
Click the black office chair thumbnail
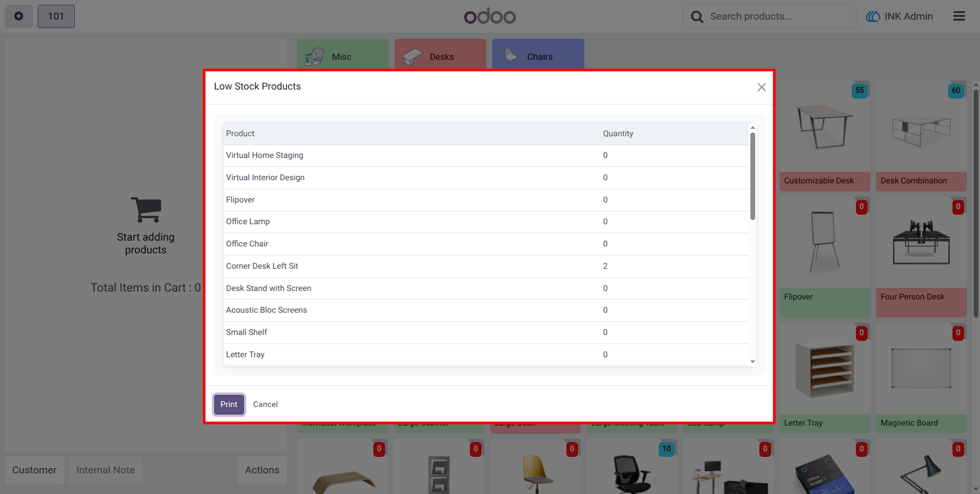(631, 474)
